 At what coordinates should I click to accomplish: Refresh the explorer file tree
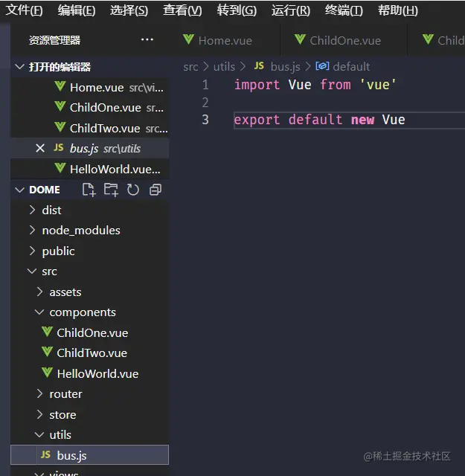[x=133, y=190]
